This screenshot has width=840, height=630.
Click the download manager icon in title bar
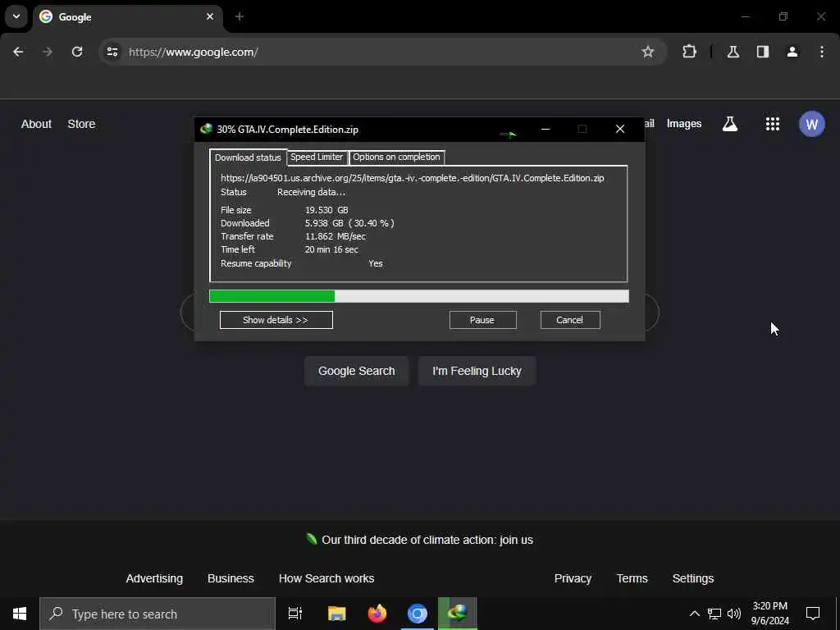pos(206,129)
